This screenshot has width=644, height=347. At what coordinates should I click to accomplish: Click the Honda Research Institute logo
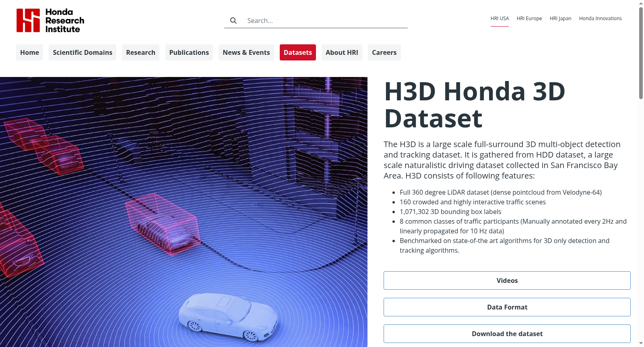point(50,21)
